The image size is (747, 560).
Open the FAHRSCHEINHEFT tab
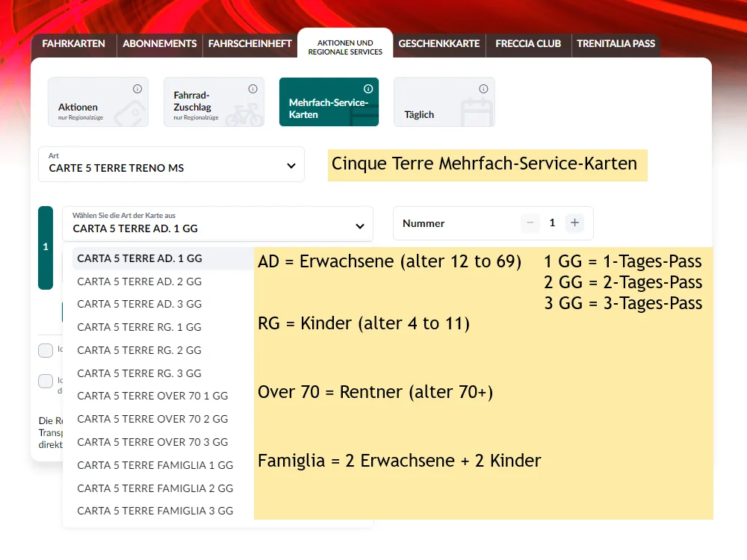(249, 44)
